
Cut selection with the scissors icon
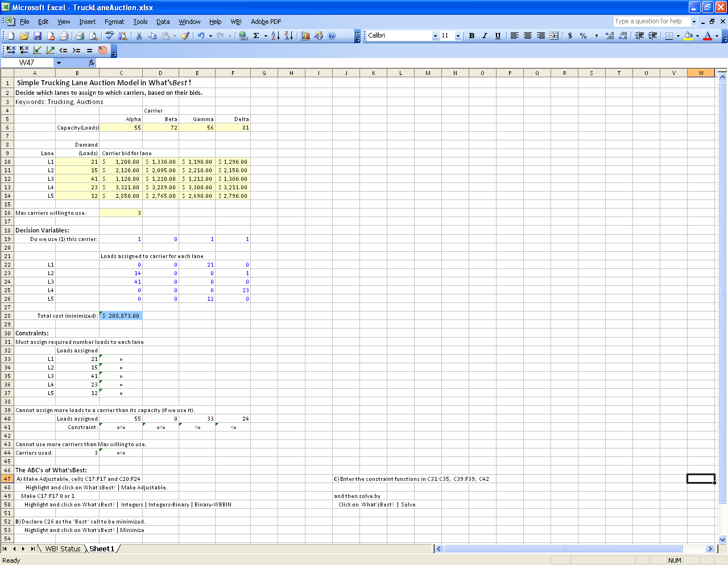(x=138, y=36)
